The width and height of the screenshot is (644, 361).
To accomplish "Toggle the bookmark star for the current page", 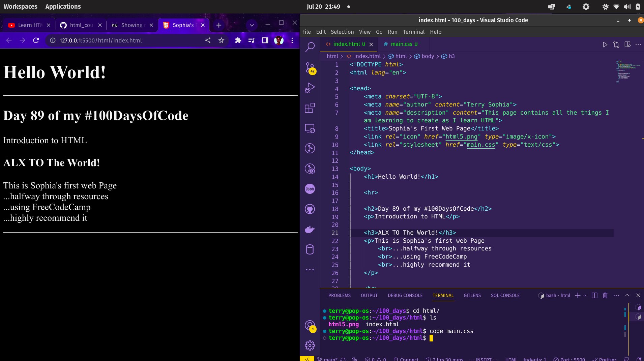I will tap(221, 40).
